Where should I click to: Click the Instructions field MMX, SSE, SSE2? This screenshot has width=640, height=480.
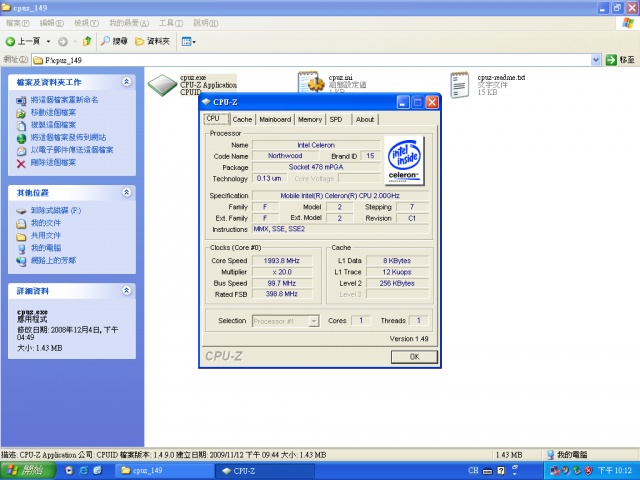click(x=340, y=229)
